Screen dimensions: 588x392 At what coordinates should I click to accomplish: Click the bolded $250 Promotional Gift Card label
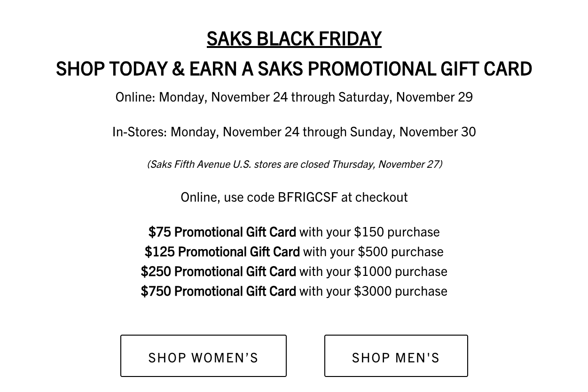click(x=219, y=271)
